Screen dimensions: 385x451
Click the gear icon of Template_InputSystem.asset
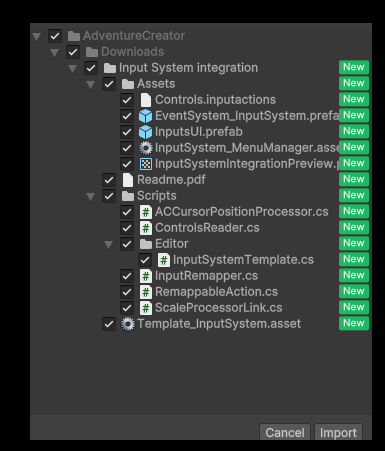(128, 324)
